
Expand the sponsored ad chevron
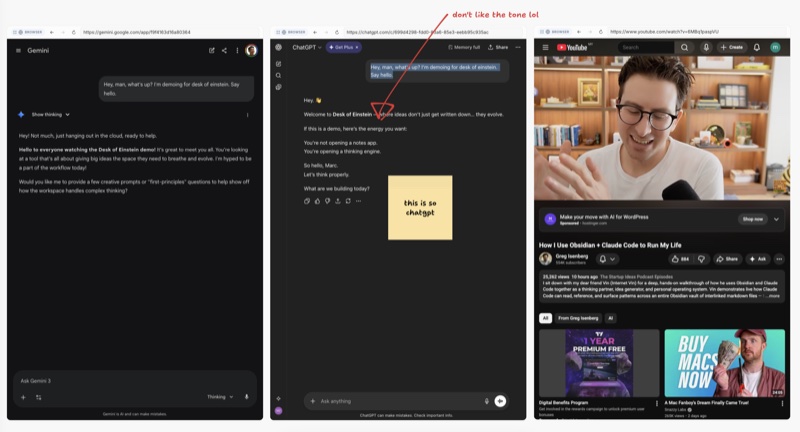pos(777,219)
